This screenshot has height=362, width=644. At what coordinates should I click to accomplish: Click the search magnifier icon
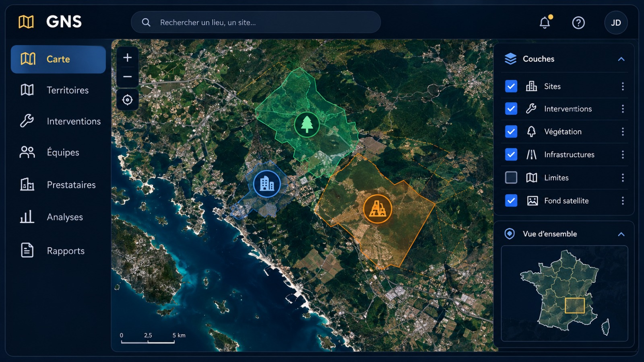[x=146, y=23]
